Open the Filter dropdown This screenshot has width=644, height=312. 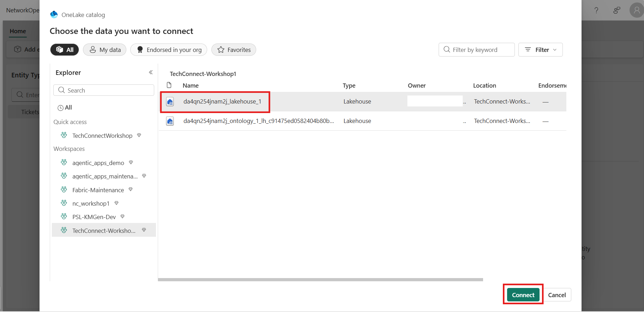[540, 50]
